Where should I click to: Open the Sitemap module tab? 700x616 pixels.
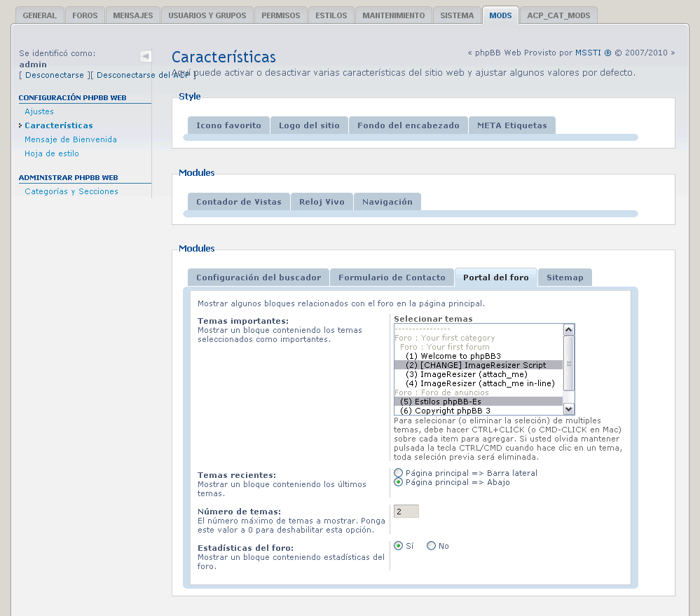tap(565, 277)
